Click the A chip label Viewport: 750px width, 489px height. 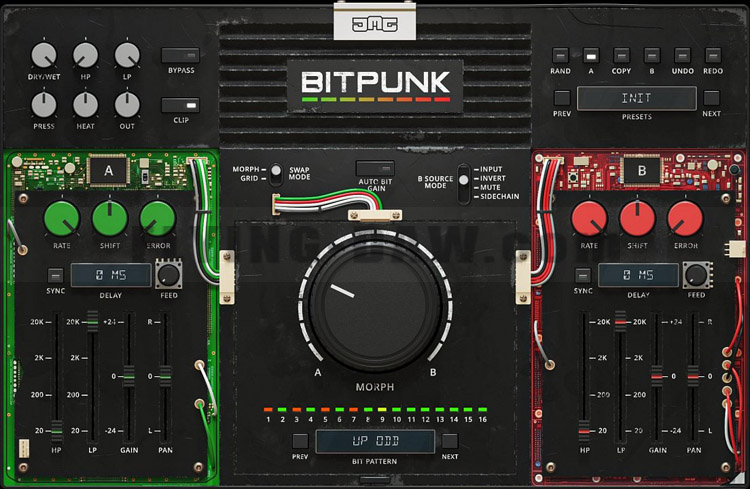point(109,171)
